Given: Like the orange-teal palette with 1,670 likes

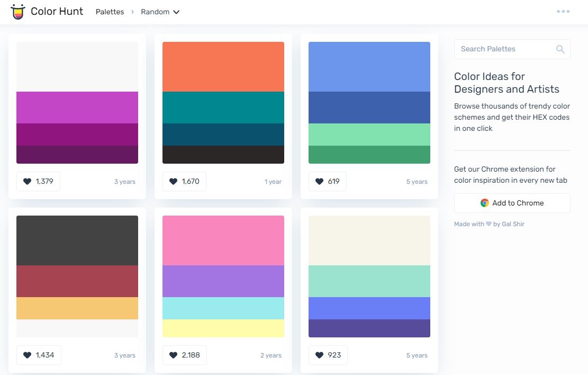Looking at the screenshot, I should (x=184, y=182).
